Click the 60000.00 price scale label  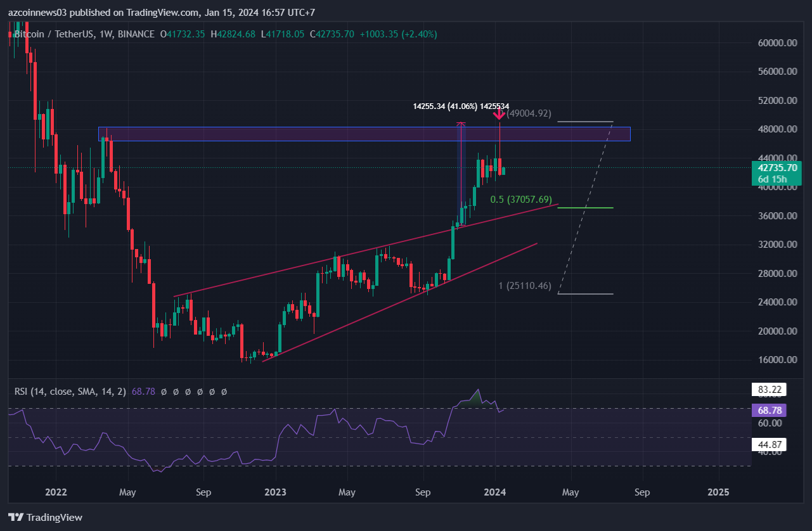click(x=777, y=43)
